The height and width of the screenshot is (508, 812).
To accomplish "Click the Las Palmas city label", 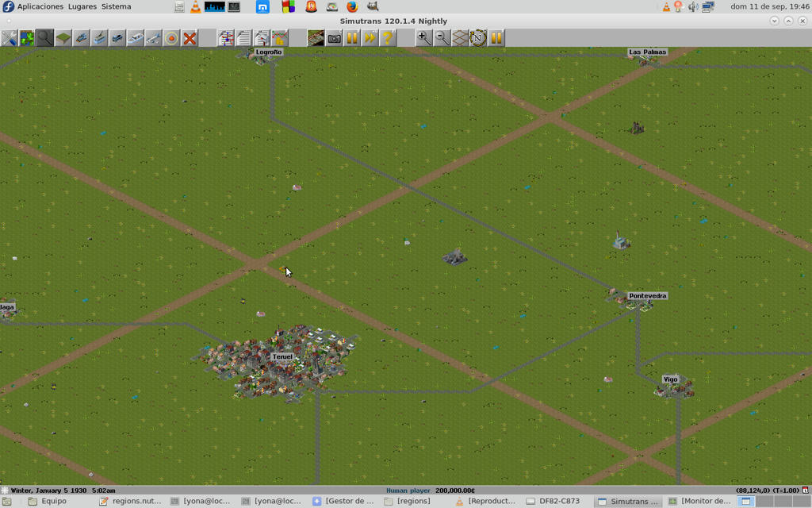I will (x=647, y=52).
